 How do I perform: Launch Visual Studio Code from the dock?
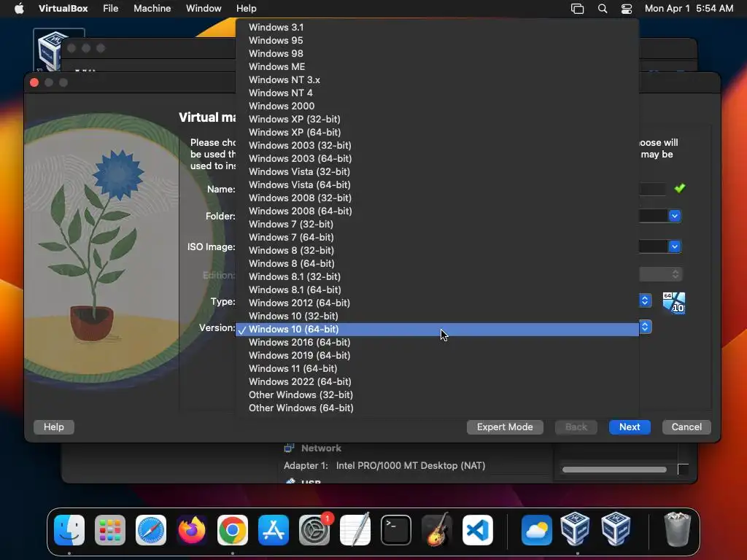click(x=477, y=530)
